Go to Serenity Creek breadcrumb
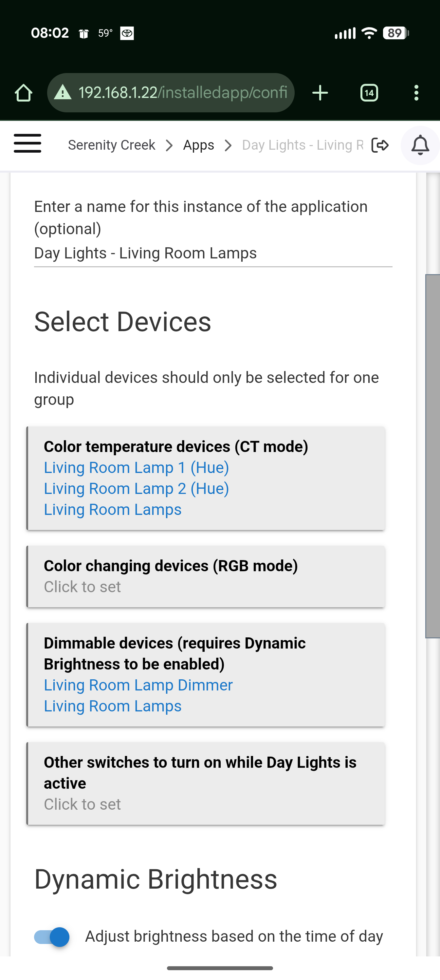Viewport: 440px width, 980px height. click(x=111, y=145)
